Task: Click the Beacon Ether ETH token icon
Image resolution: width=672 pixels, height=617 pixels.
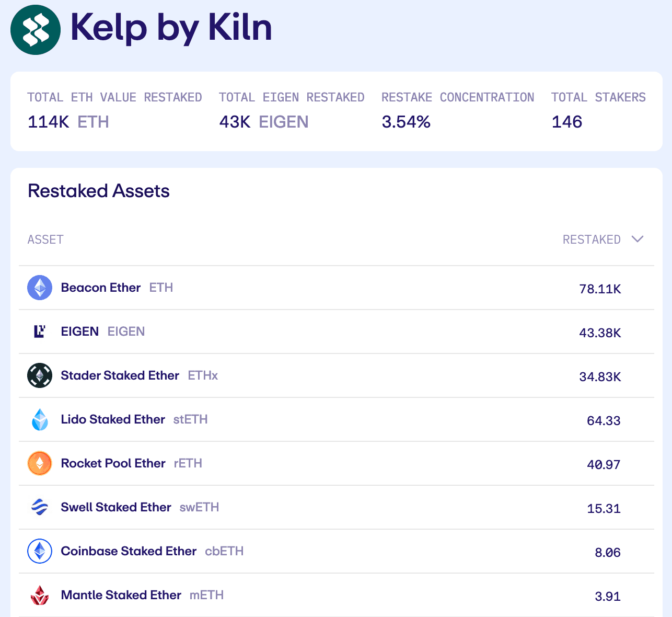Action: 40,288
